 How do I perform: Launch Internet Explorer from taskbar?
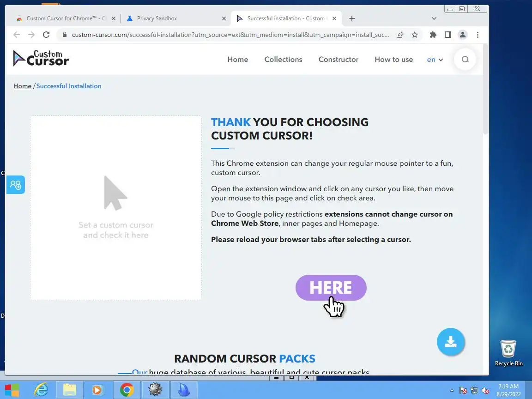tap(41, 390)
